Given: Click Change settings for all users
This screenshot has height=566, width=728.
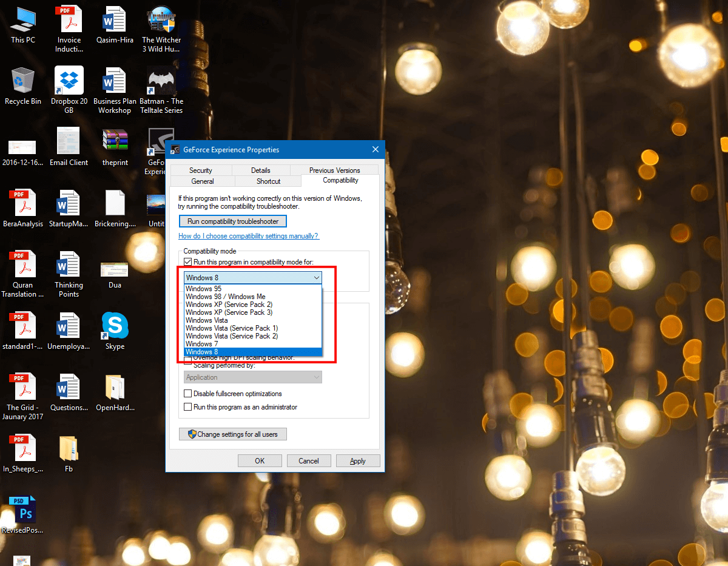Looking at the screenshot, I should click(x=232, y=434).
